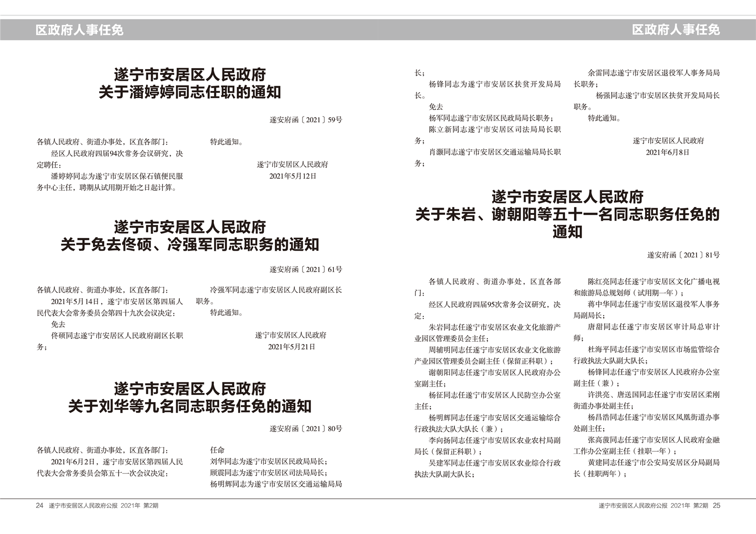Click the date 2021年6月8日
756x534 pixels.
coord(667,152)
